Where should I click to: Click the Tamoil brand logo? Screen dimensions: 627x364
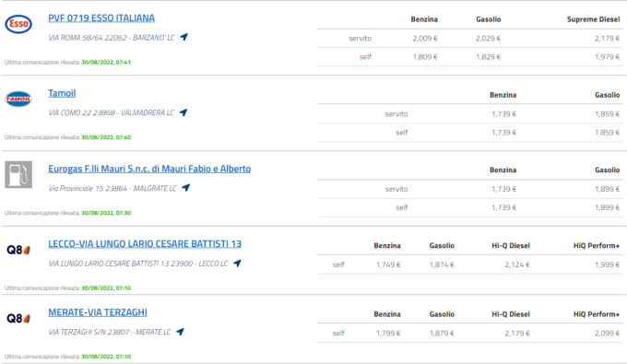18,99
